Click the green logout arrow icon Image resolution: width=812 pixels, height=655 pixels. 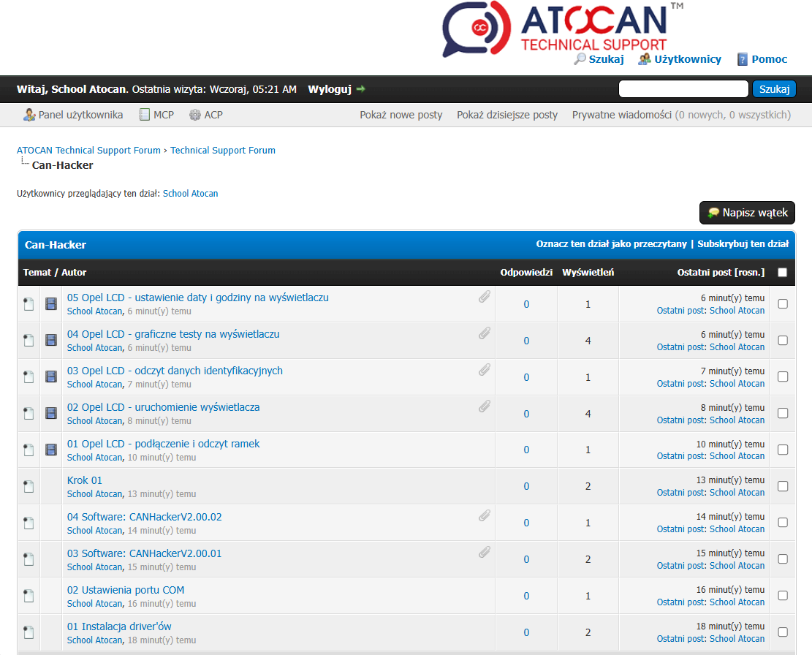tap(361, 89)
